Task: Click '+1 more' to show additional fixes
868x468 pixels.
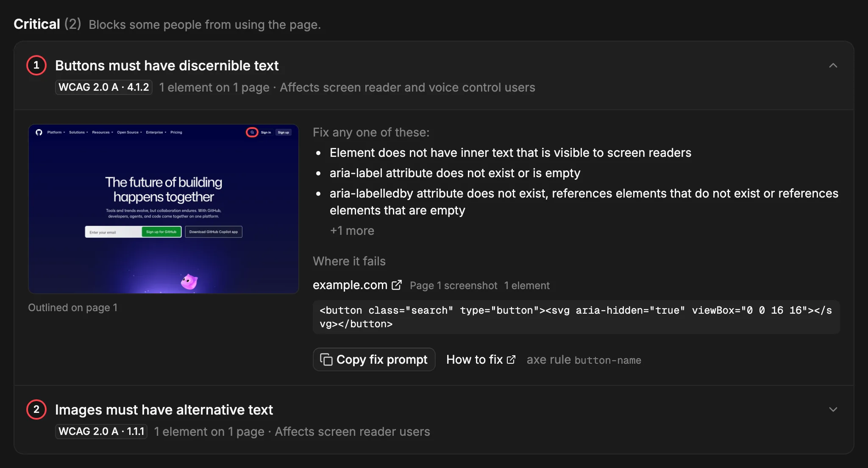Action: coord(352,231)
